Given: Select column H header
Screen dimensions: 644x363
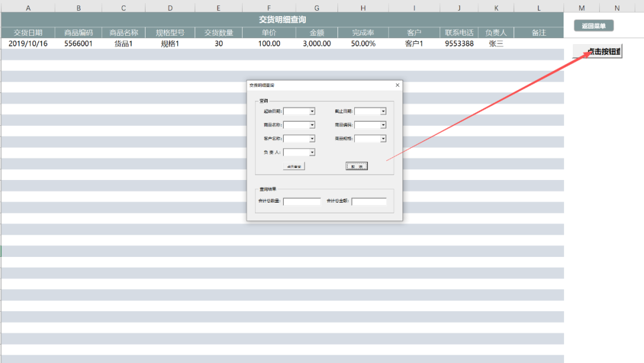Looking at the screenshot, I should (x=363, y=8).
